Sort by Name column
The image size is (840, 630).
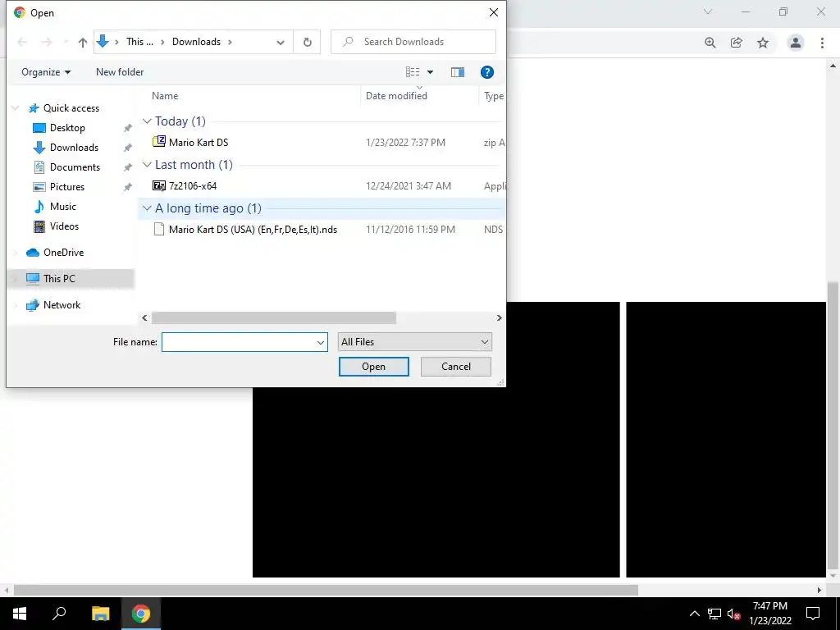tap(165, 96)
